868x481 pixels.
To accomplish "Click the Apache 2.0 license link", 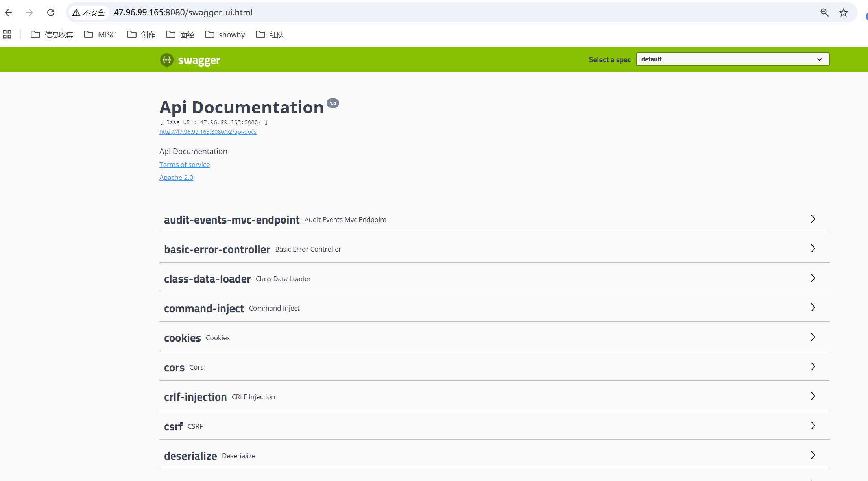I will [176, 178].
